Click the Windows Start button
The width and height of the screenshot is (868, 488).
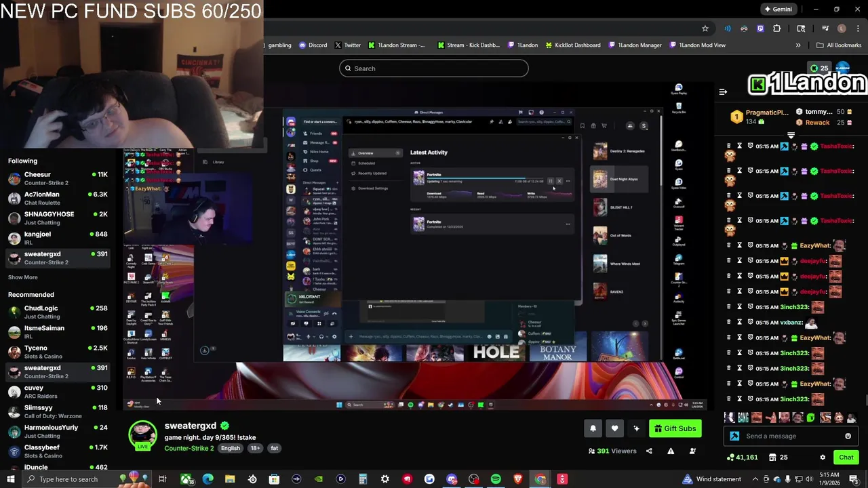pos(11,479)
